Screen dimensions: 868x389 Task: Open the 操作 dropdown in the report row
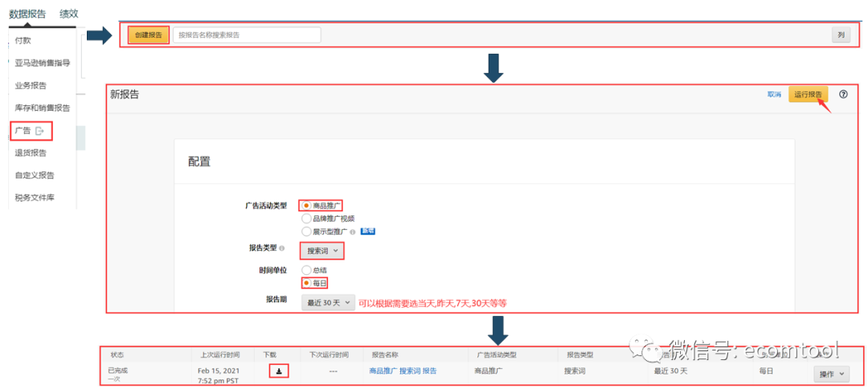[x=832, y=375]
